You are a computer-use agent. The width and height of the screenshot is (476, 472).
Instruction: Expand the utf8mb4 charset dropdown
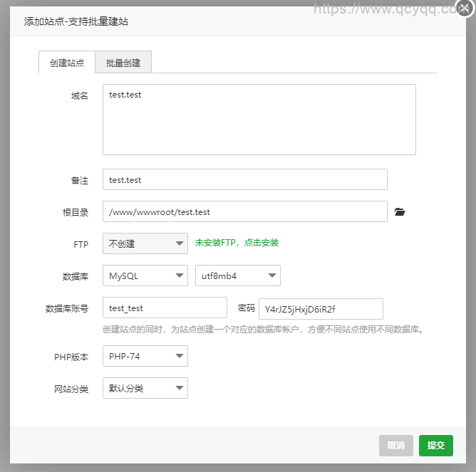238,276
